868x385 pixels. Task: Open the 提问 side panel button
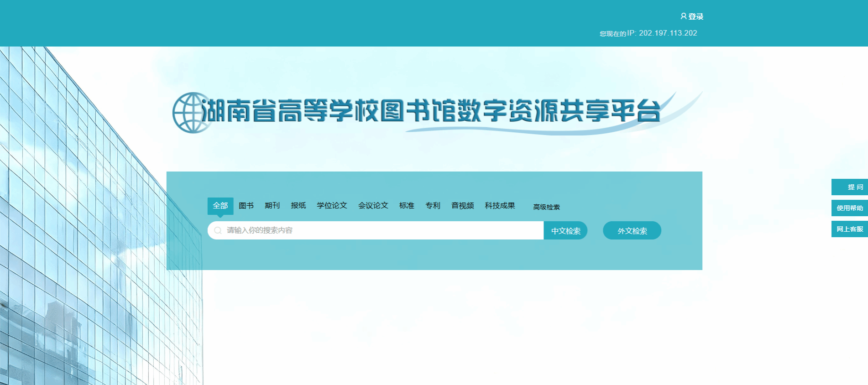coord(850,187)
